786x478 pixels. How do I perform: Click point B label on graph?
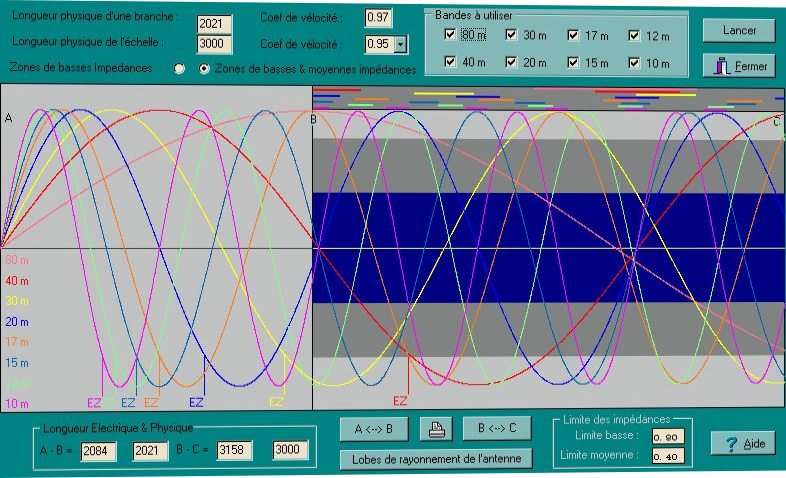(x=313, y=119)
